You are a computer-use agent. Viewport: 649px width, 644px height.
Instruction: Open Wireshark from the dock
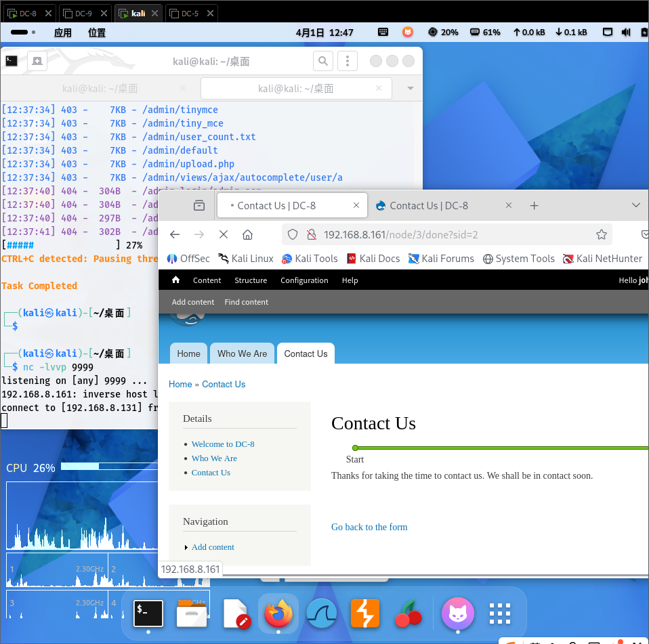(x=322, y=614)
